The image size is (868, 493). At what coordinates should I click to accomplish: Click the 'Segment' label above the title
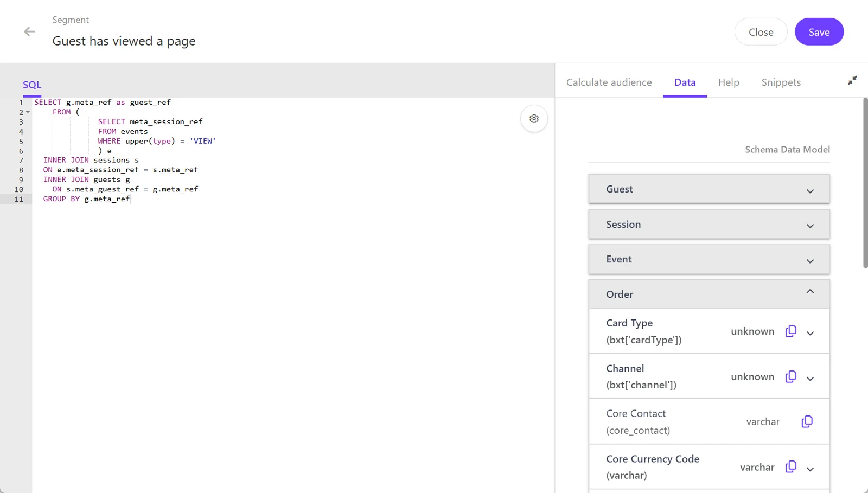tap(71, 20)
